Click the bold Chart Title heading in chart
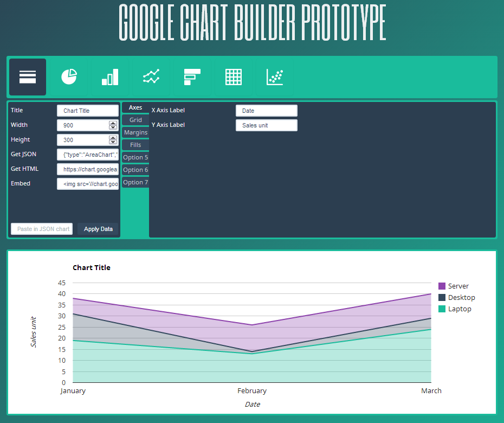This screenshot has height=423, width=504. point(92,268)
